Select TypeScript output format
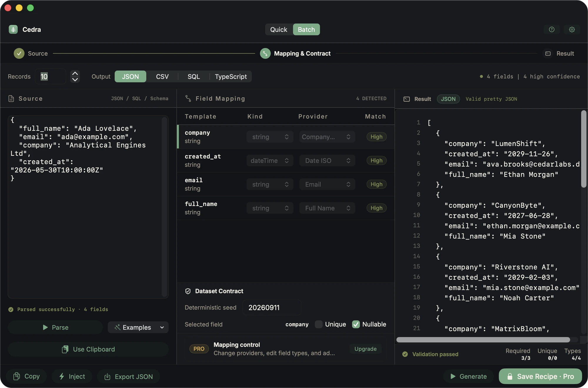Screen dimensions: 588x388 point(231,76)
